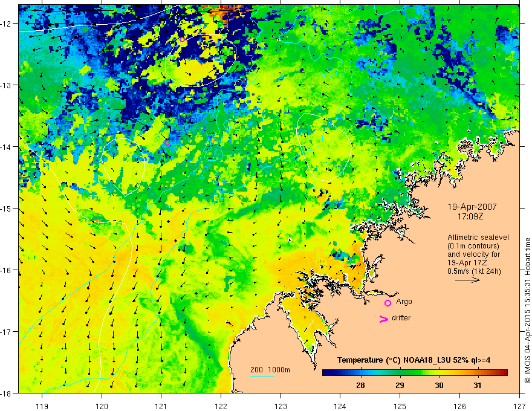
Task: Click the 0.5m/s velocity scale arrow
Action: (x=467, y=280)
